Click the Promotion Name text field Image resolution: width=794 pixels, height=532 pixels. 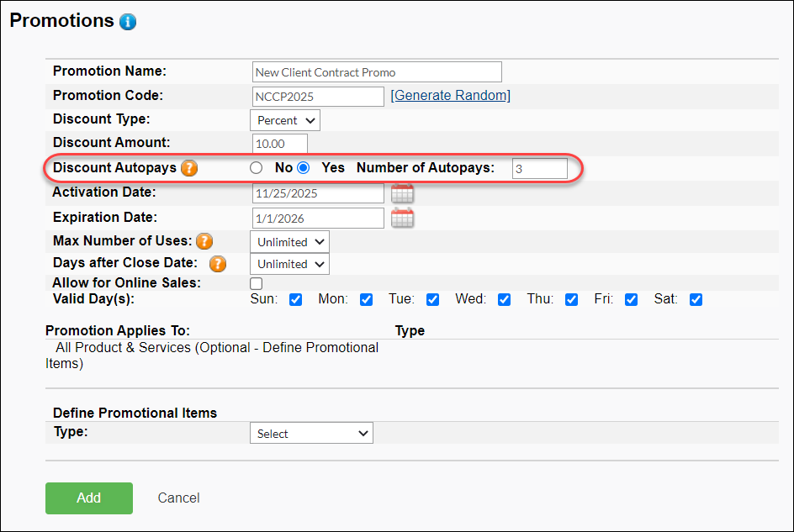377,72
